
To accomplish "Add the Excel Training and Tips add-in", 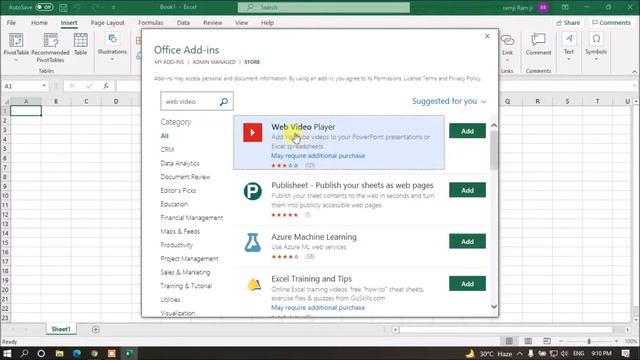I will pyautogui.click(x=467, y=284).
